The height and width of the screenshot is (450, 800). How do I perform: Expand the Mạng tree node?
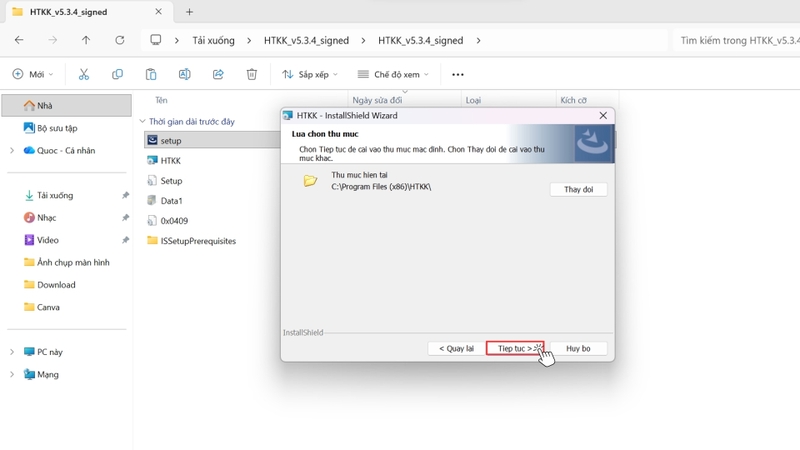coord(12,374)
